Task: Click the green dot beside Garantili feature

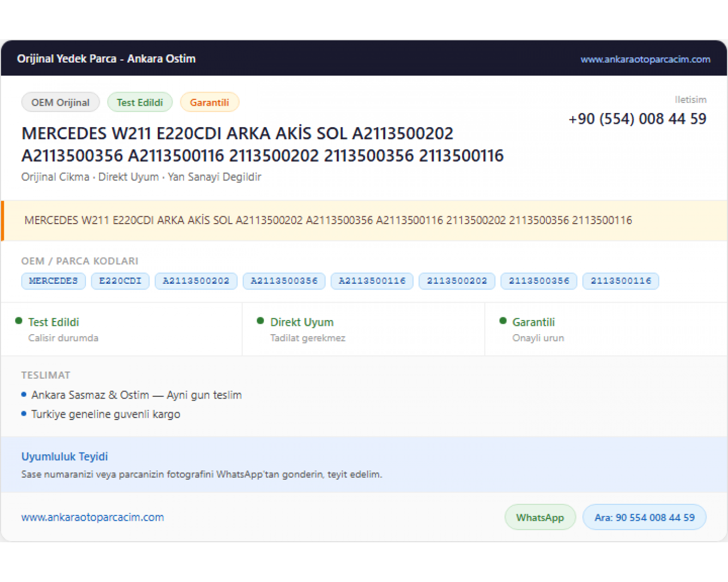Action: click(503, 321)
